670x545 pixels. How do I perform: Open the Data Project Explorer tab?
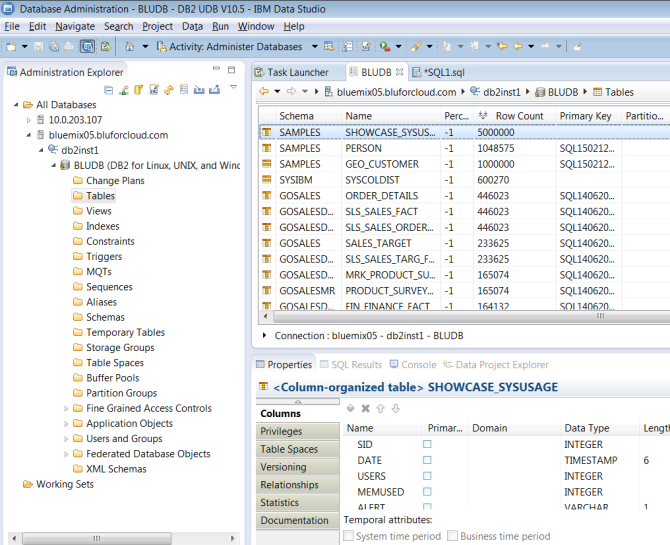coord(496,365)
